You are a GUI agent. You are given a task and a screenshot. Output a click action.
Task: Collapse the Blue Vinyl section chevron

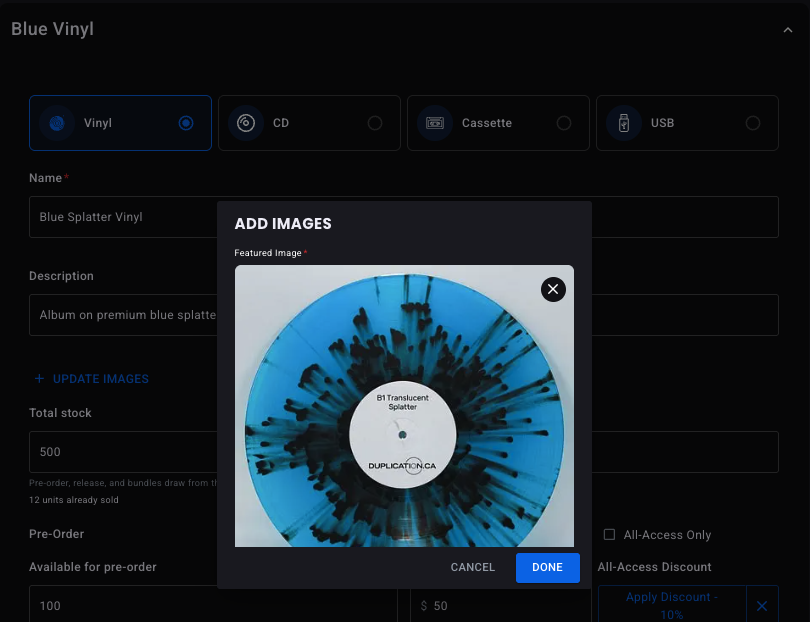click(788, 30)
